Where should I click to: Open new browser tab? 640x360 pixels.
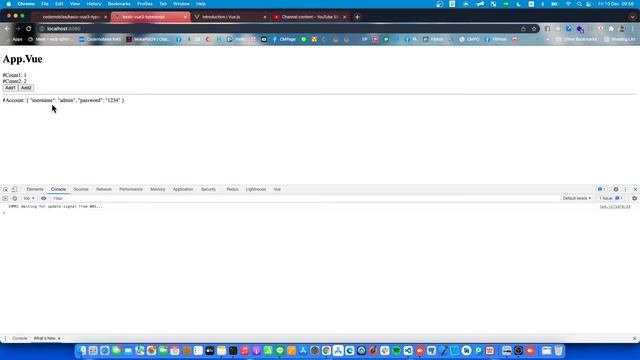tap(357, 17)
